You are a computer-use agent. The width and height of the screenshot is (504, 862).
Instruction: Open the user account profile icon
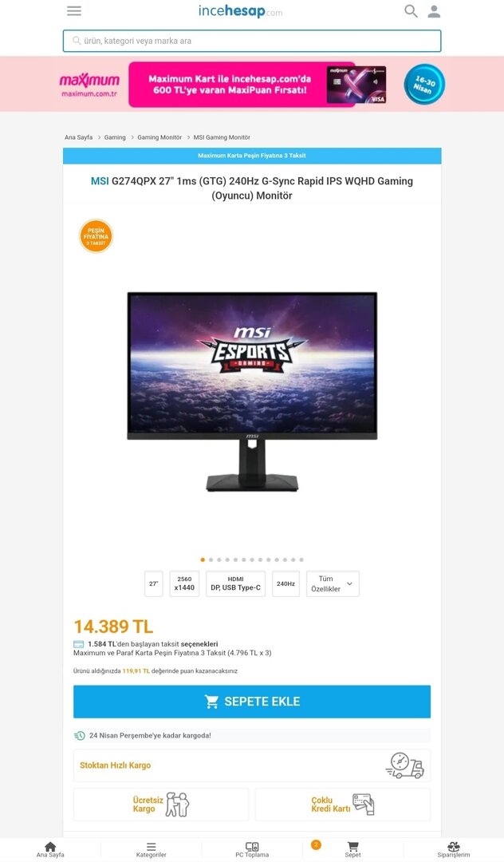[x=434, y=11]
